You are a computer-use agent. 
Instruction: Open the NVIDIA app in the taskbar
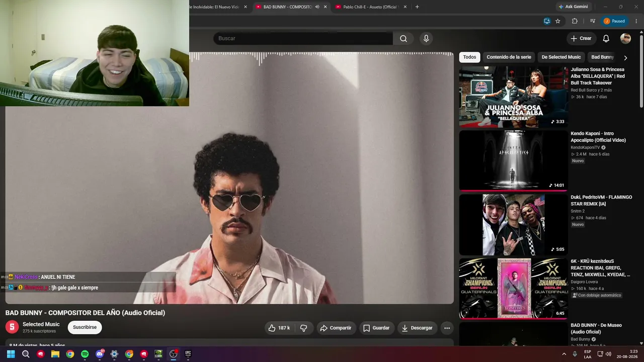click(x=158, y=354)
